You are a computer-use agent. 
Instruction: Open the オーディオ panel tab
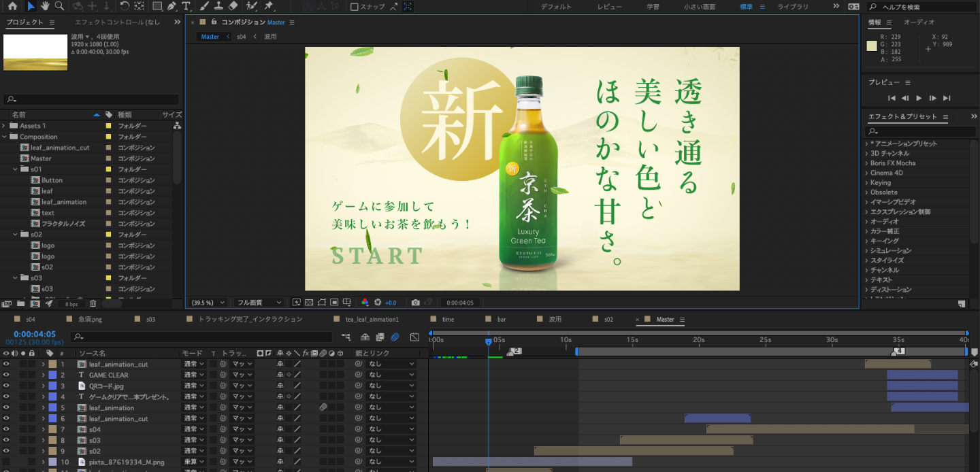[x=919, y=22]
